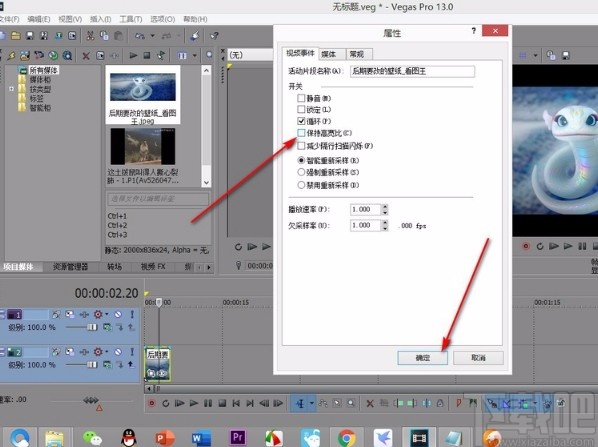Click the stop button in transport bar
The height and width of the screenshot is (447, 598).
click(222, 403)
